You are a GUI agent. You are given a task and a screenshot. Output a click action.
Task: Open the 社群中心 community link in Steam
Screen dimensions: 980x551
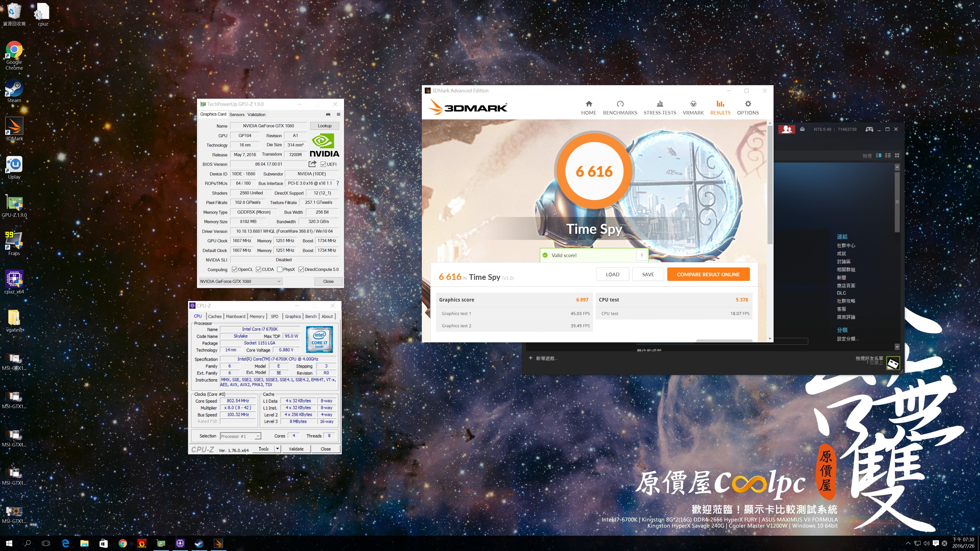(x=846, y=245)
